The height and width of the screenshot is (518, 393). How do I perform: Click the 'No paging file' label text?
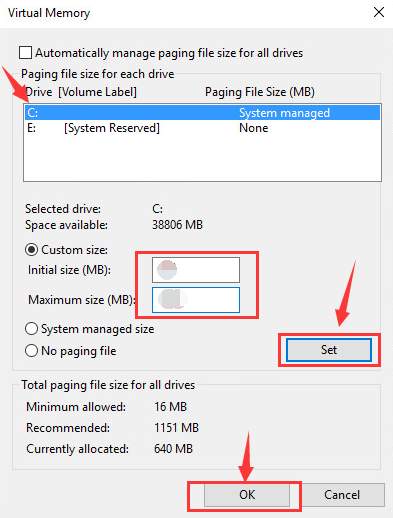[79, 351]
